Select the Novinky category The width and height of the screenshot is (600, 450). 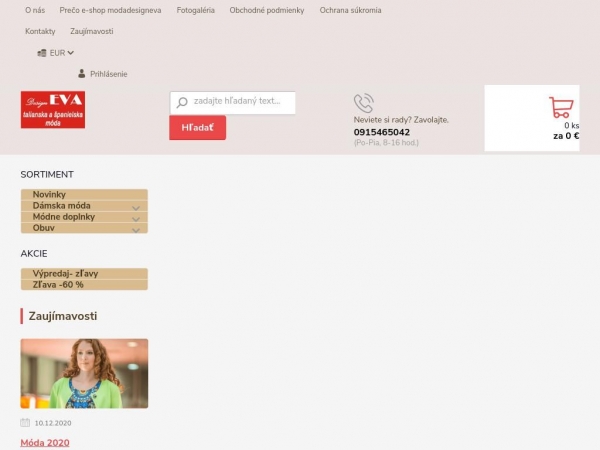click(x=84, y=194)
